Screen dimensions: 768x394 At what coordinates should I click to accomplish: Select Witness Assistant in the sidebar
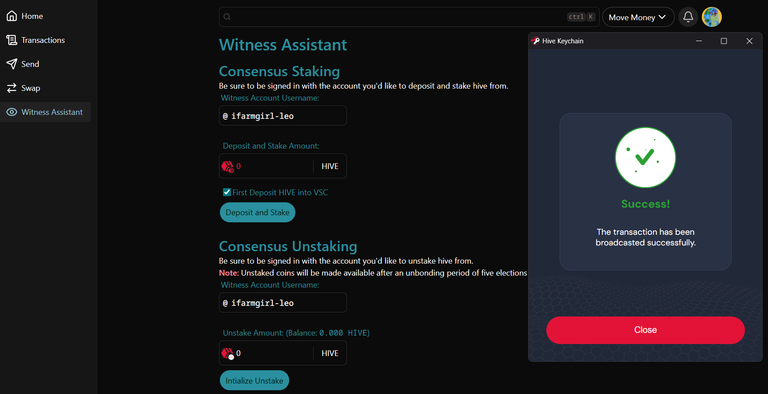coord(45,112)
